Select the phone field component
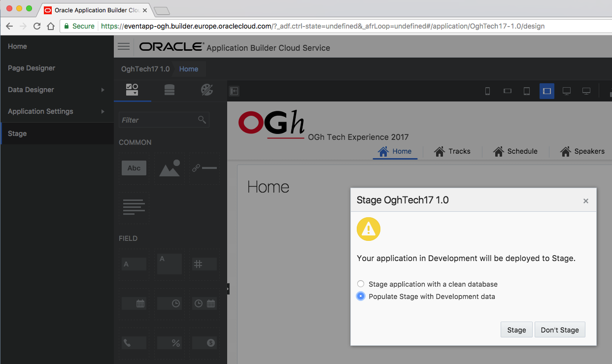Viewport: 612px width, 364px height. point(134,343)
